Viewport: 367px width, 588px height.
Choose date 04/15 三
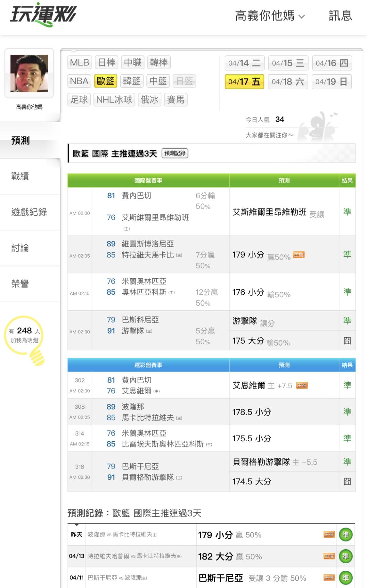(x=288, y=63)
